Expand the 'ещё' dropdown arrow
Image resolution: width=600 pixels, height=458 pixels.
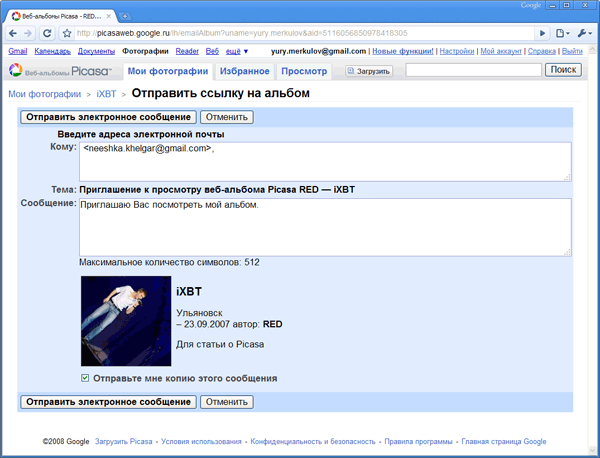coord(246,51)
